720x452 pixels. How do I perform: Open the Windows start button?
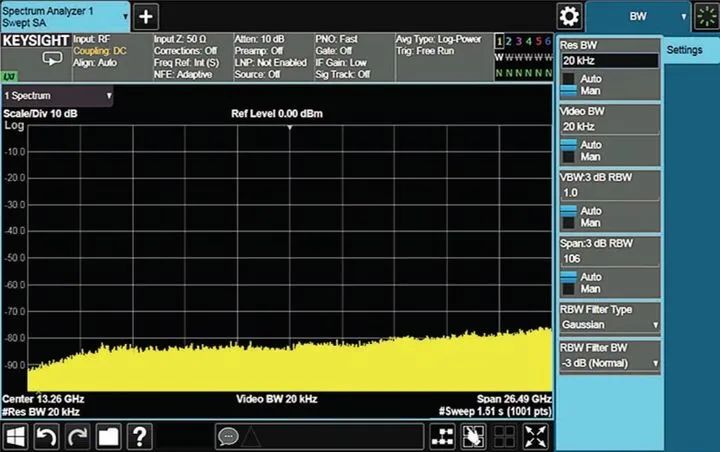tap(15, 436)
